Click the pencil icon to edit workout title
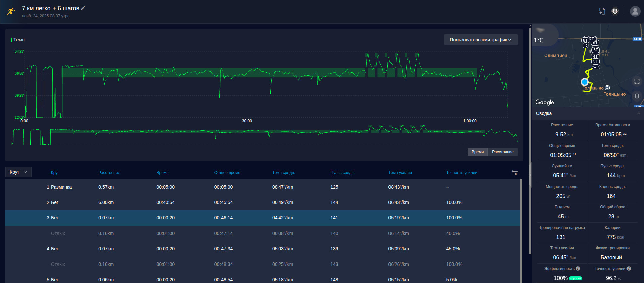Screen dimensions: 644x283 click(83, 8)
